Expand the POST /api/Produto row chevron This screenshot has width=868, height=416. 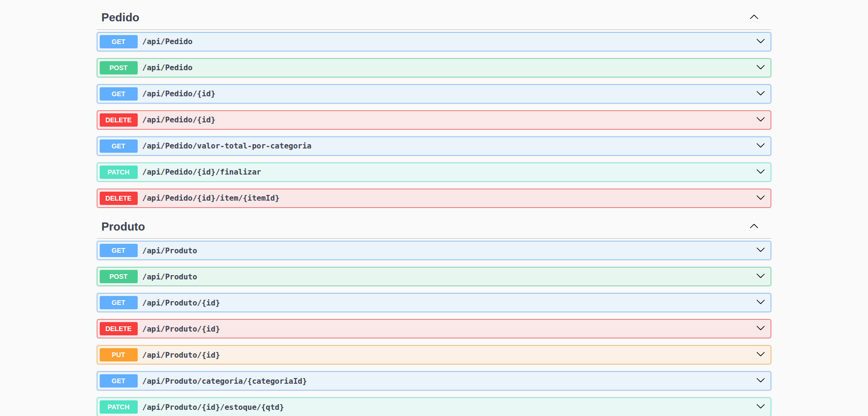[x=760, y=276]
